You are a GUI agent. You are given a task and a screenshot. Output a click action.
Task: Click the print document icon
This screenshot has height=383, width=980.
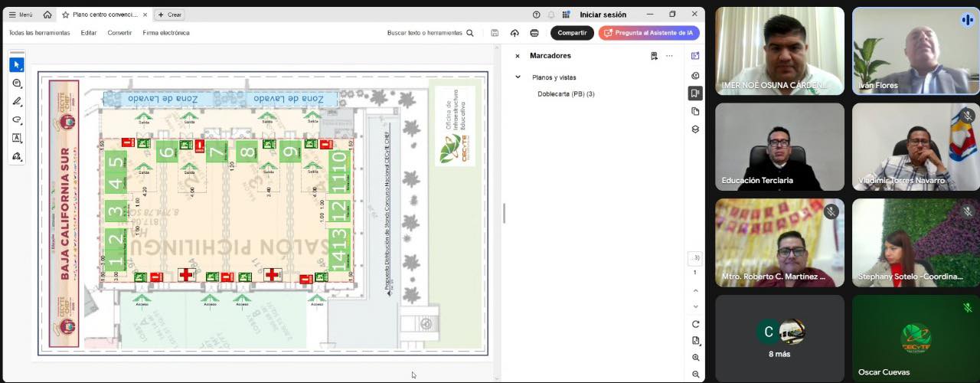pos(534,33)
